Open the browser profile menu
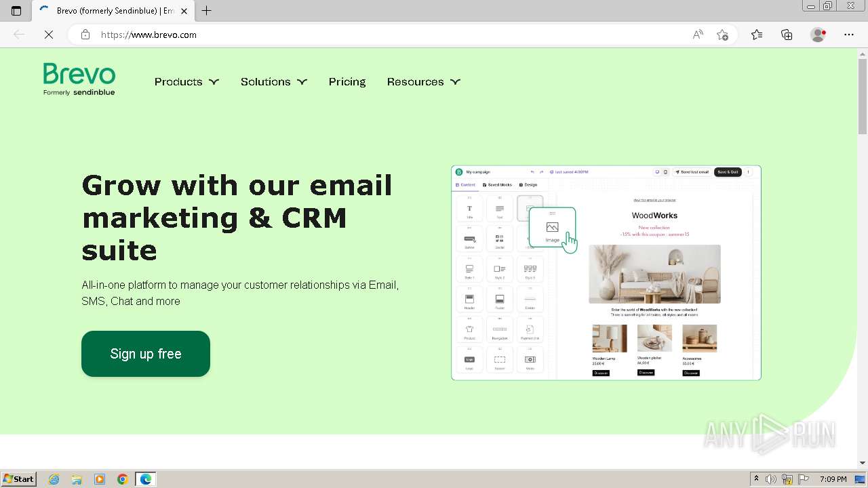Viewport: 868px width, 488px height. 818,35
